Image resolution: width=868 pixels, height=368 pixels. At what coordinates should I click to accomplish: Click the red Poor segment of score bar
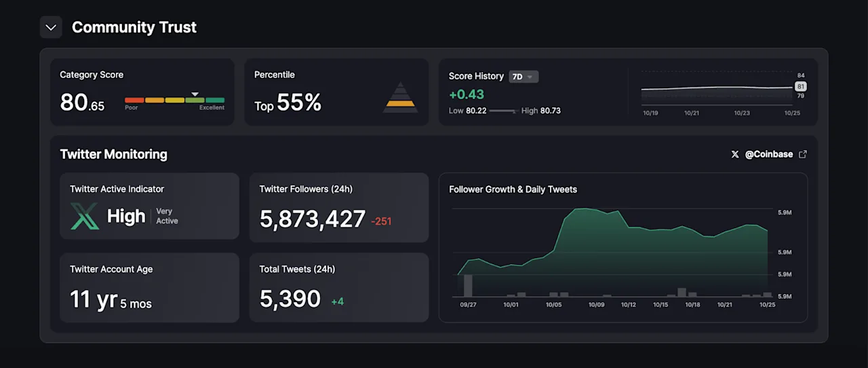point(134,100)
